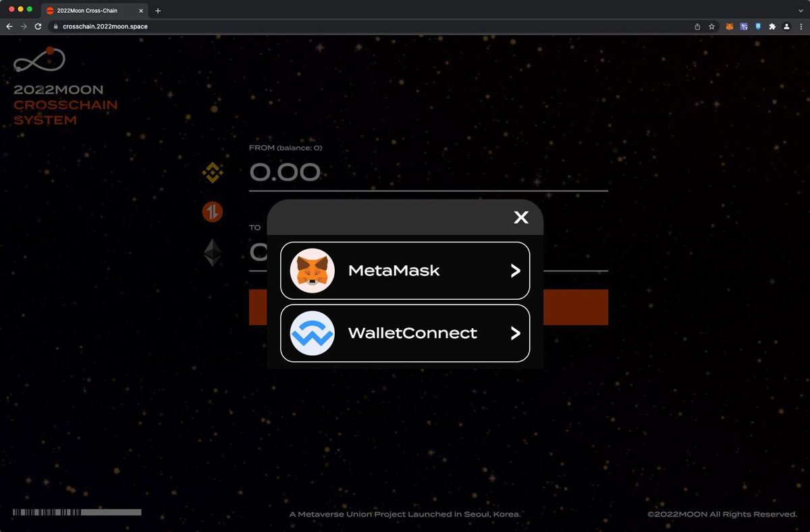
Task: Open the tab search dropdown arrow
Action: pyautogui.click(x=801, y=11)
